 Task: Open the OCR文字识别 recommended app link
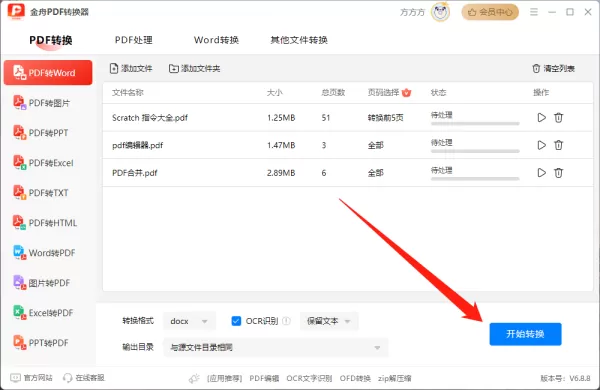pos(309,378)
